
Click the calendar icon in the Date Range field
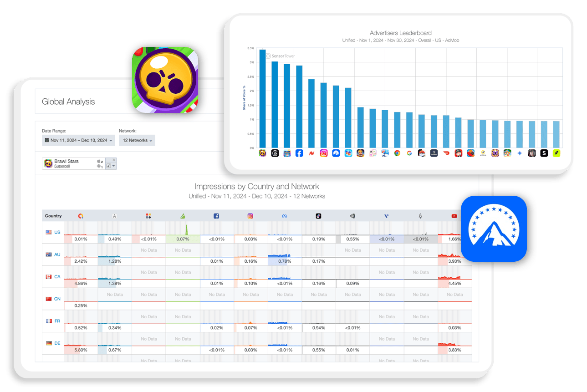pos(46,140)
